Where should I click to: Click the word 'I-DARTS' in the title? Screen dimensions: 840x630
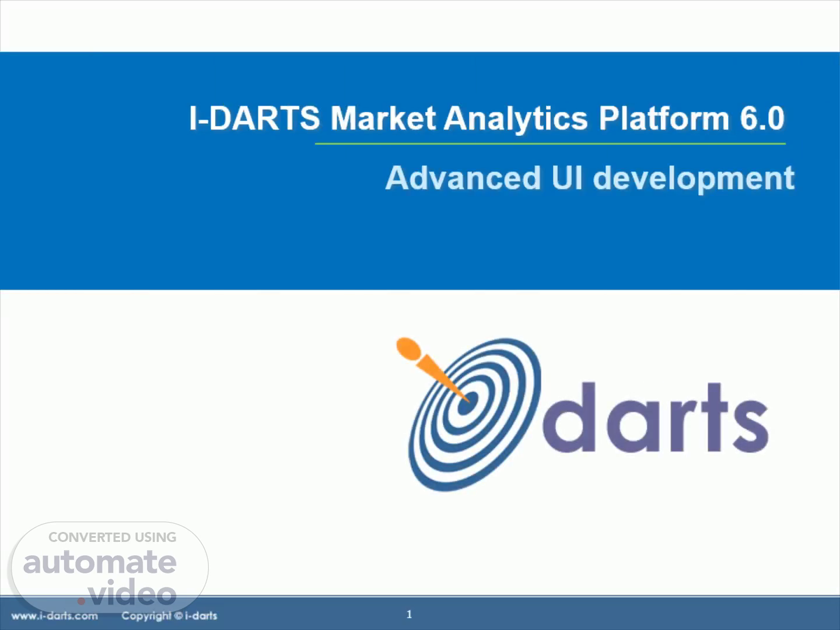(x=254, y=118)
